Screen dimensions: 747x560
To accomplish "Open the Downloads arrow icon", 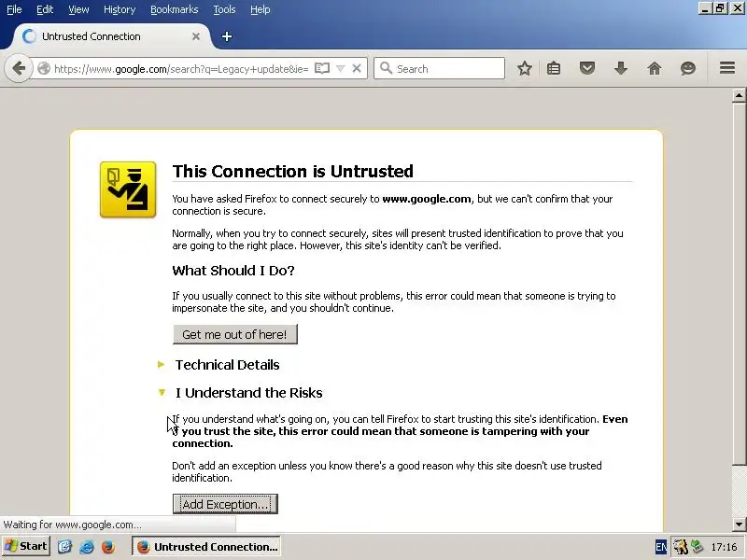I will [x=621, y=68].
